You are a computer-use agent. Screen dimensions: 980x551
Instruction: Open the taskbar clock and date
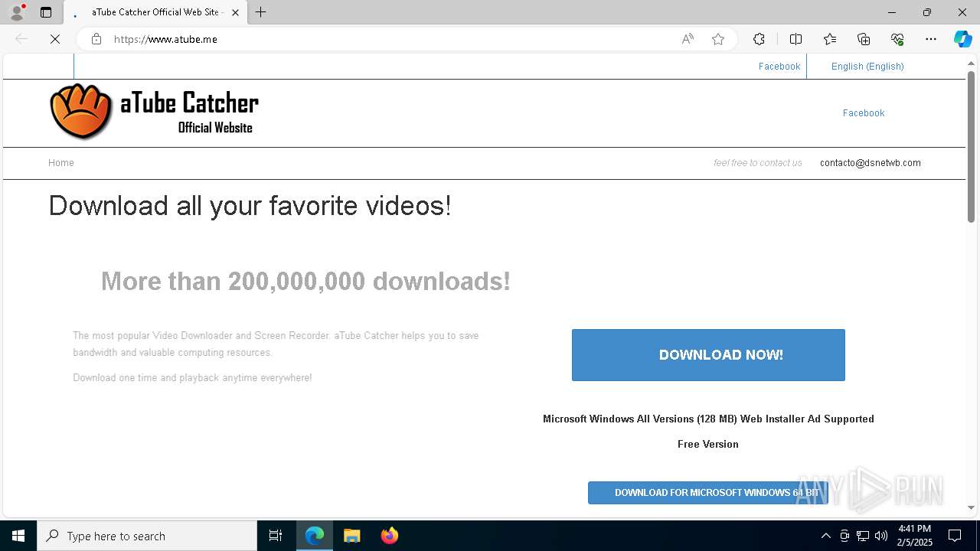coord(915,536)
